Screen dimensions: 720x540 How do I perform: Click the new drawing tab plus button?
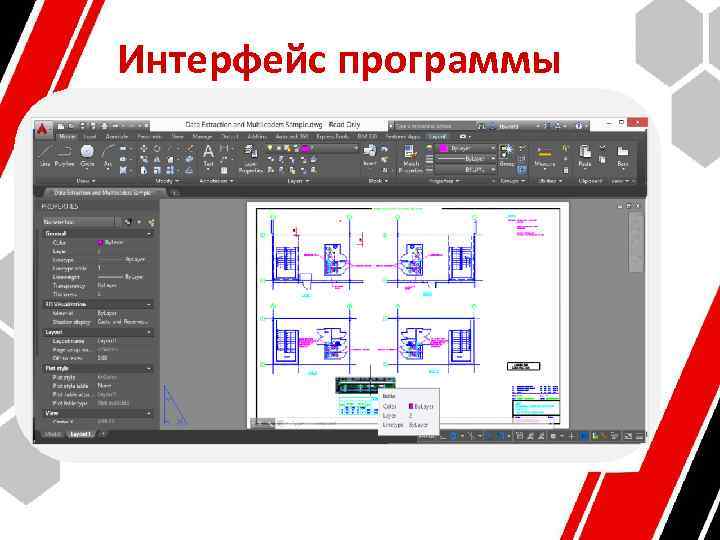pyautogui.click(x=174, y=193)
